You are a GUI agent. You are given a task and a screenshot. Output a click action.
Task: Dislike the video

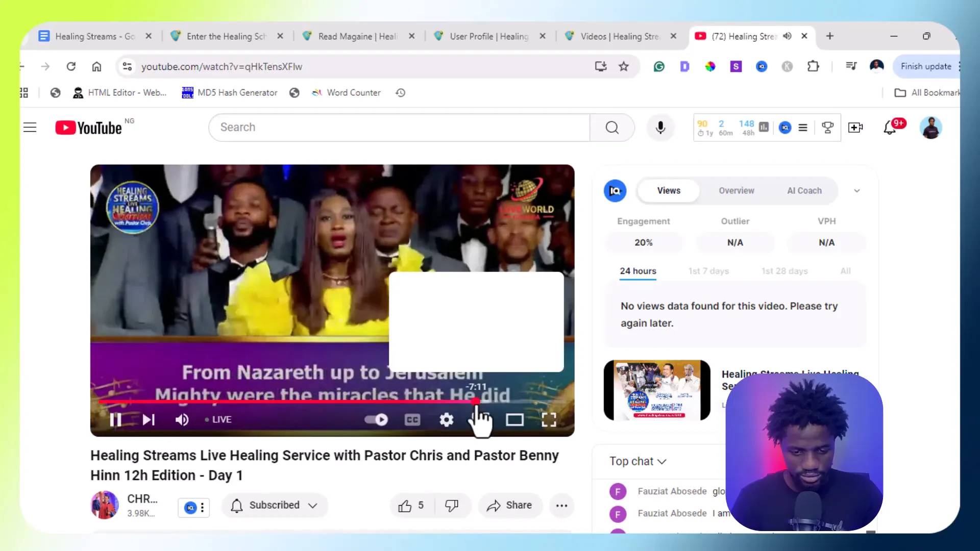pyautogui.click(x=452, y=506)
